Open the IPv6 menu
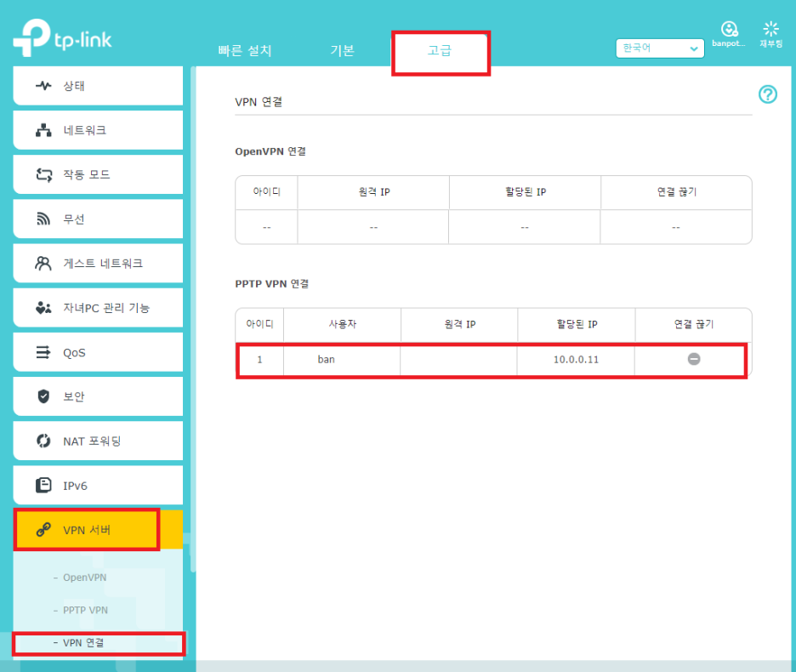Image resolution: width=796 pixels, height=672 pixels. tap(98, 485)
